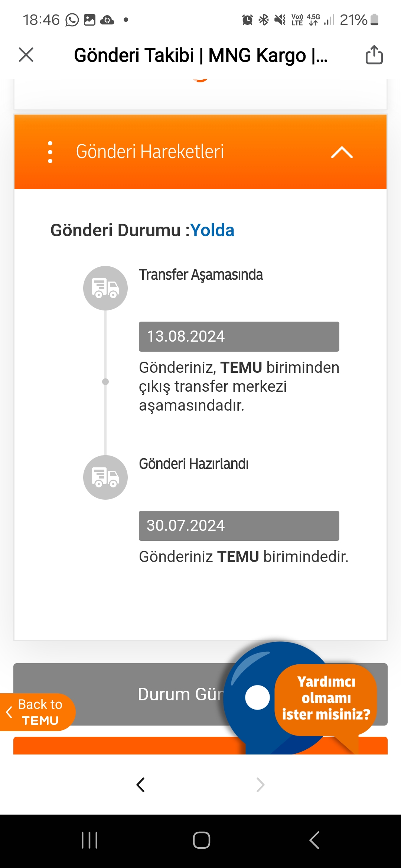Tap the 'Yardımcı olmamı ister misiniz?' prompt
401x868 pixels.
coord(326,698)
